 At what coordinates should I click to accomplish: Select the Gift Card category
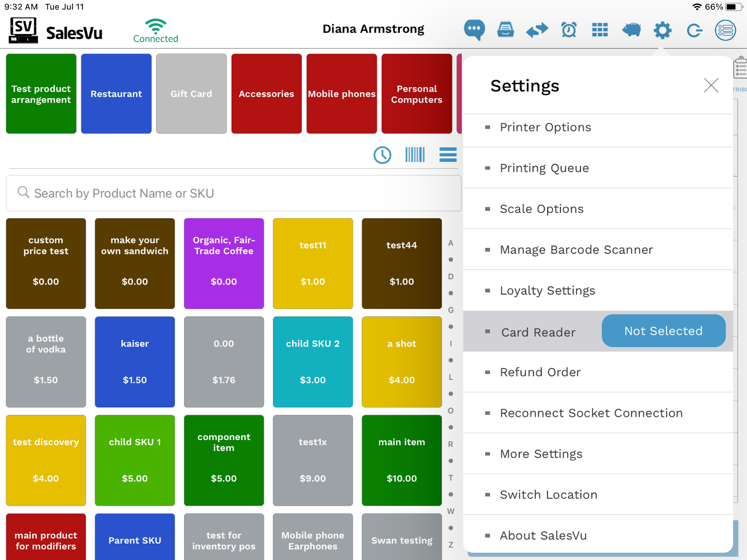(191, 94)
